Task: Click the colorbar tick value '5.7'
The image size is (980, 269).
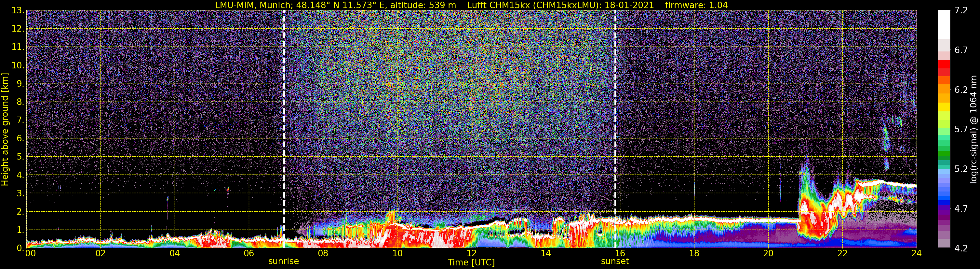Action: [961, 130]
